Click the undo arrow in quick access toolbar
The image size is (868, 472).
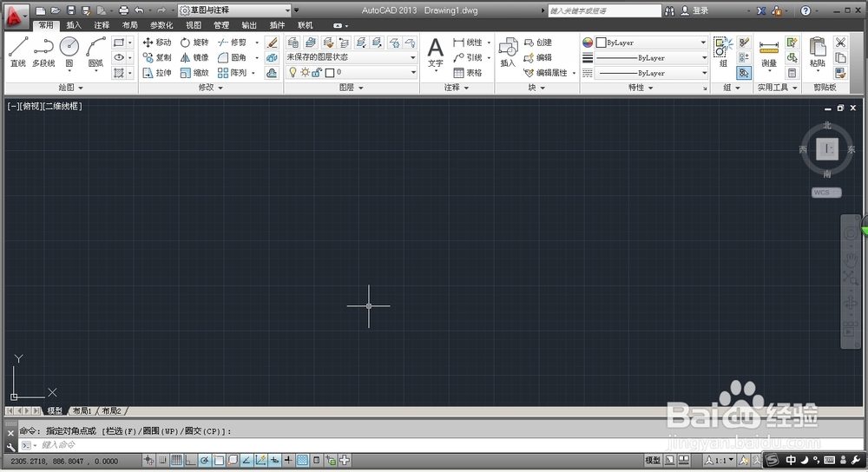tap(139, 10)
